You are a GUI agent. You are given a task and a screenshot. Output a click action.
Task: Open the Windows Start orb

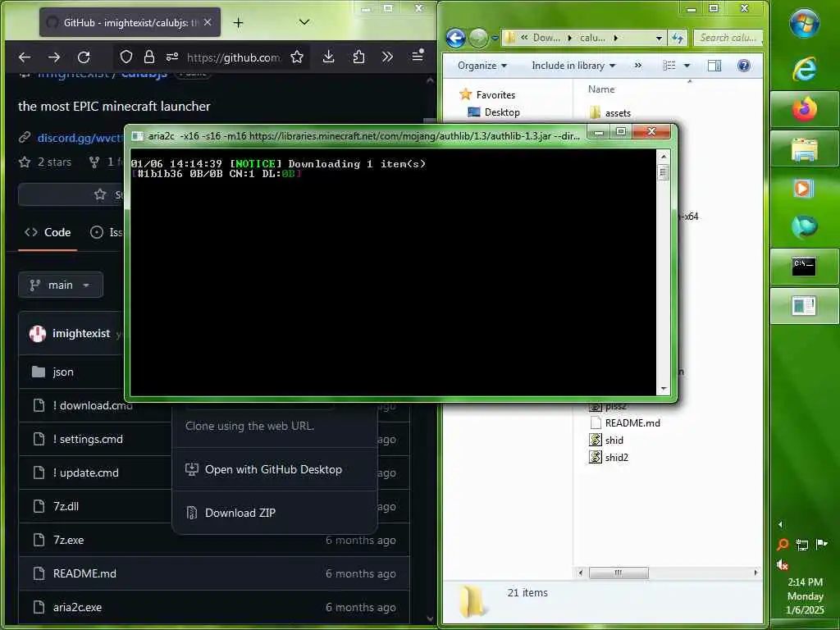[x=804, y=23]
